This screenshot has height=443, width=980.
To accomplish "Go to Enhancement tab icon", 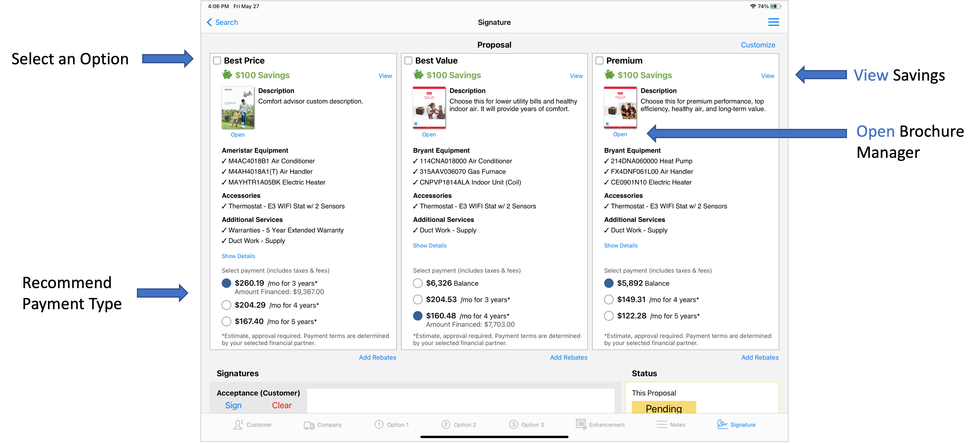I will (x=581, y=424).
